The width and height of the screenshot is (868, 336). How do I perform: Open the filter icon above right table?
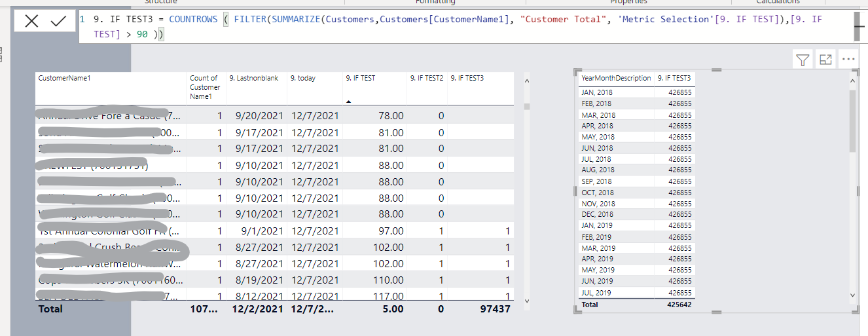(x=803, y=60)
